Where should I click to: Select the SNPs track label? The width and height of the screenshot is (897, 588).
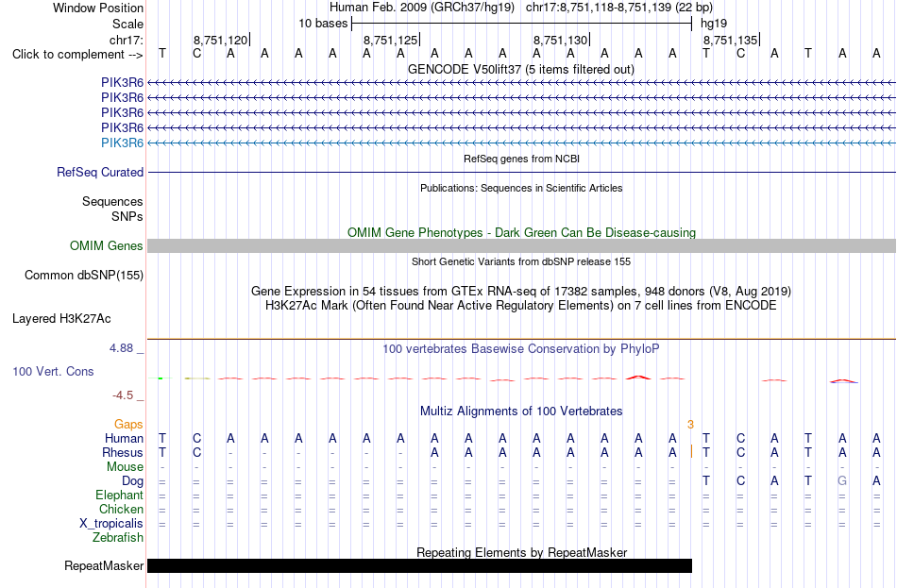point(127,217)
